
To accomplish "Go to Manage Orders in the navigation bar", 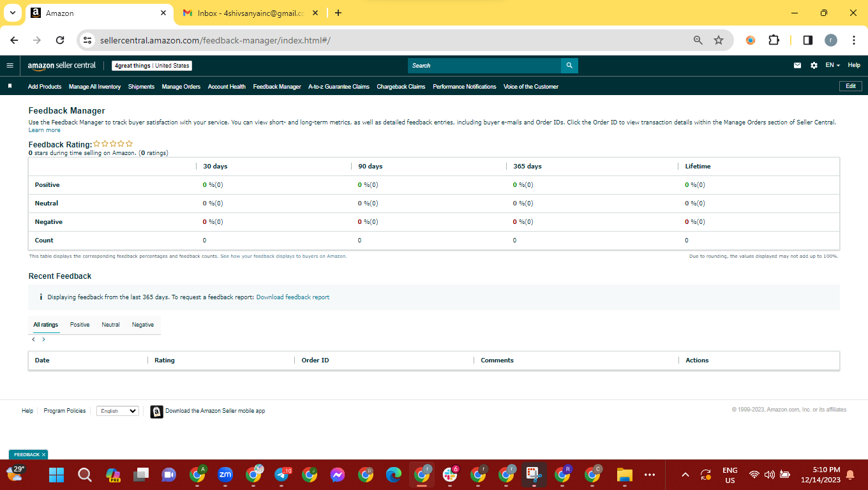I will 181,86.
